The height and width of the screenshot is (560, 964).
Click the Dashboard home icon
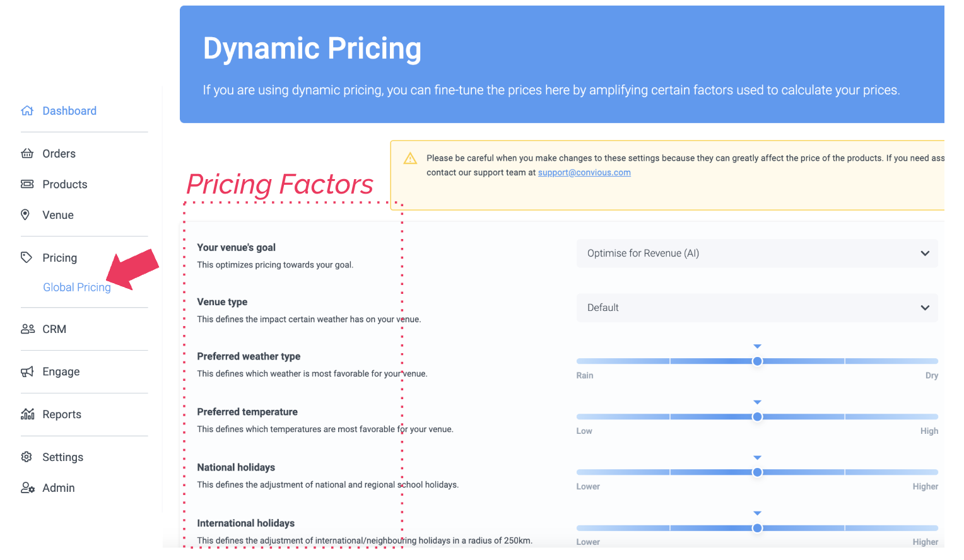(x=27, y=111)
